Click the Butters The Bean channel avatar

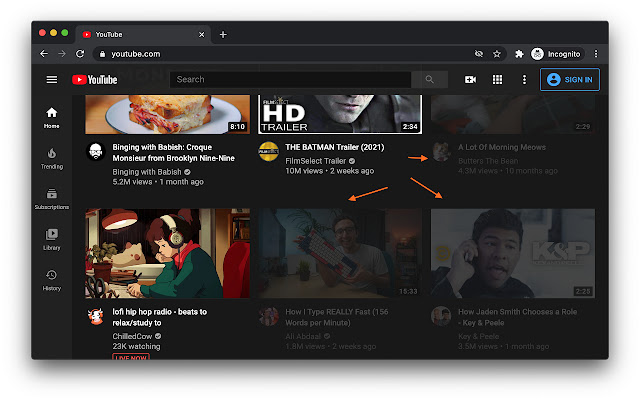[441, 152]
